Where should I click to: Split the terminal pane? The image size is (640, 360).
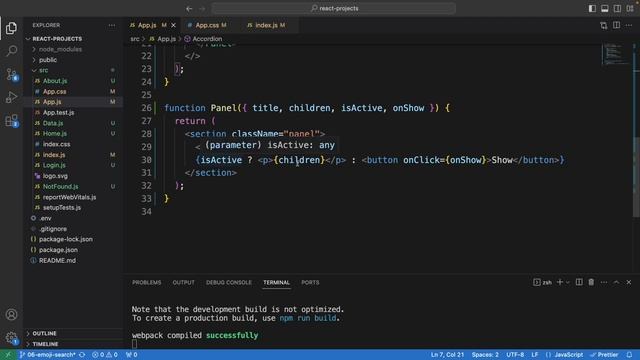point(579,282)
